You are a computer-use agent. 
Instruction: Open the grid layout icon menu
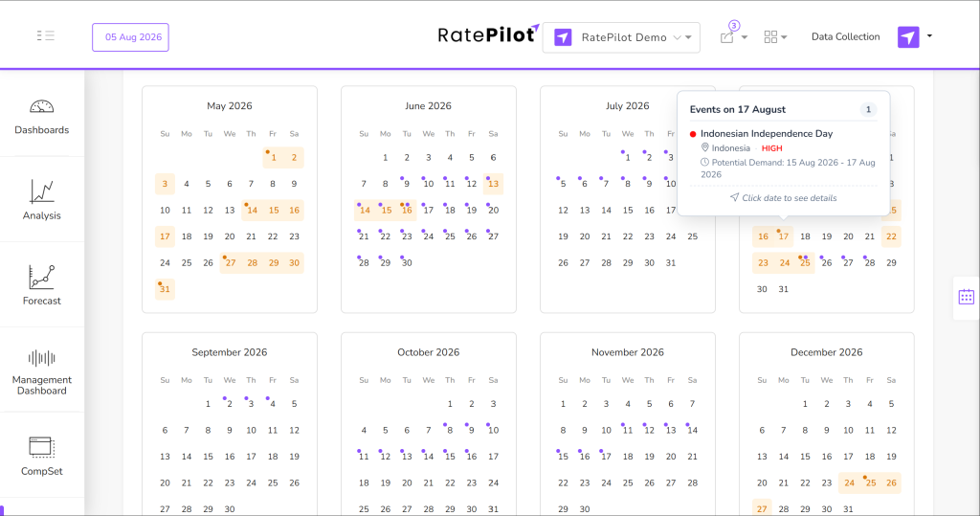770,37
